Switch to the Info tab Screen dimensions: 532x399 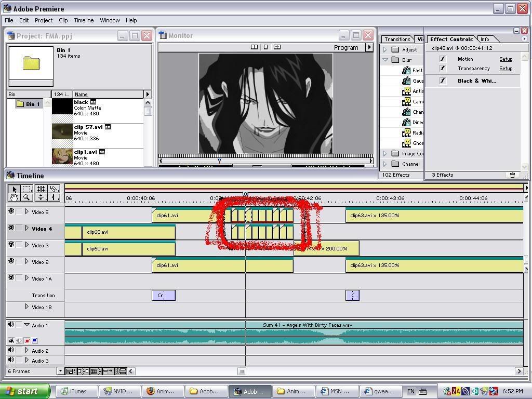pos(485,39)
